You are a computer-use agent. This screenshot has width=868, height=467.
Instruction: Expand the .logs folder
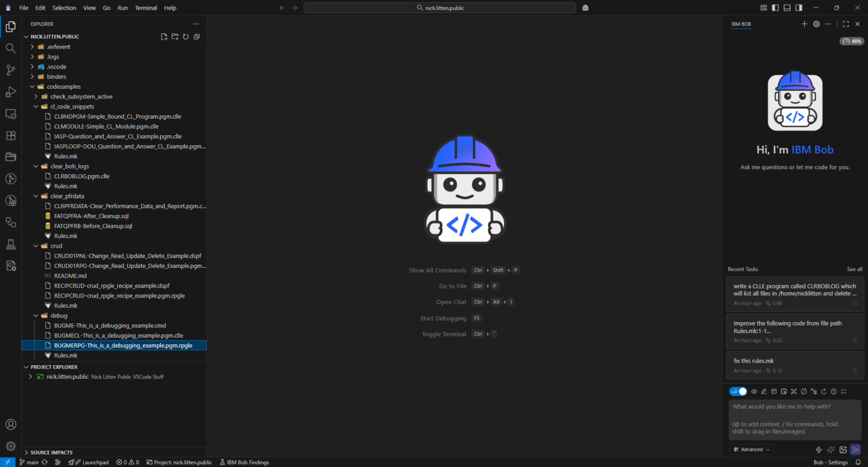(x=114, y=57)
